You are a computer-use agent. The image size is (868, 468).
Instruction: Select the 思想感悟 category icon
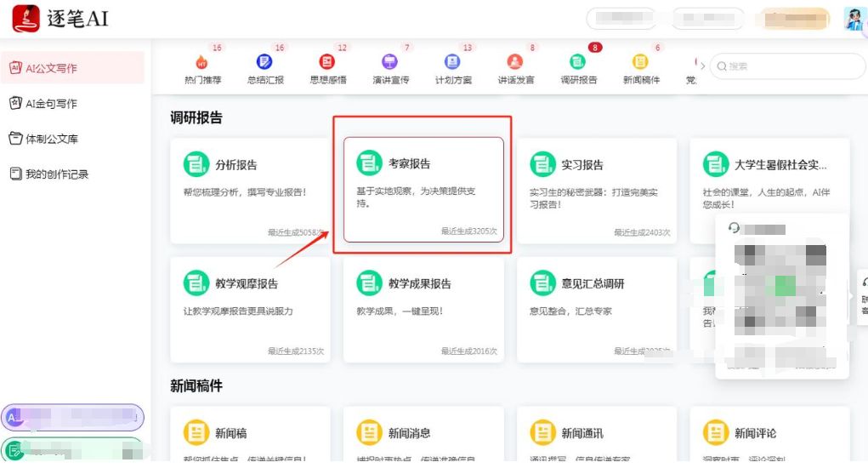(x=327, y=62)
